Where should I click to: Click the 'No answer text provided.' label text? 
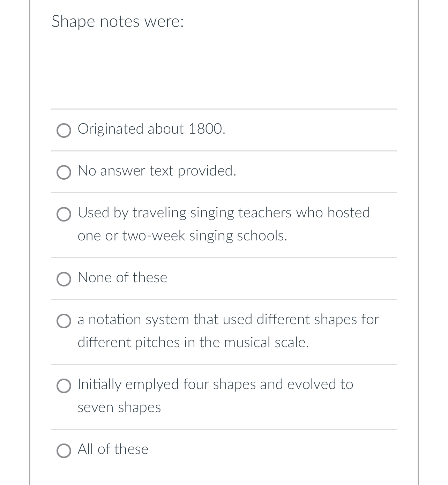click(157, 171)
